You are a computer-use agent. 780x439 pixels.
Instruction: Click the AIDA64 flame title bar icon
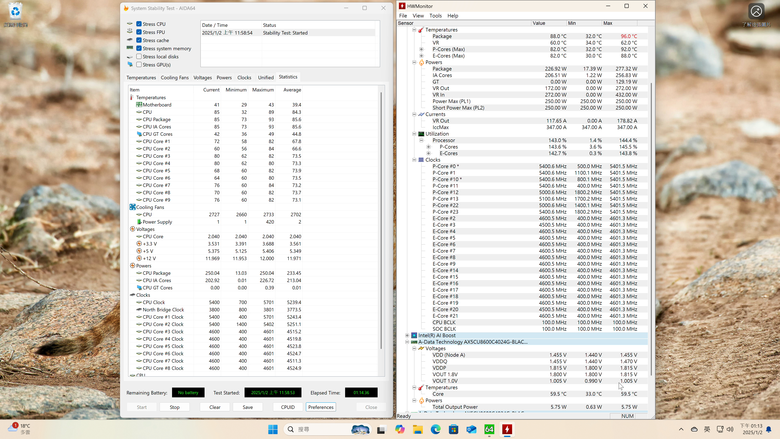click(x=126, y=8)
